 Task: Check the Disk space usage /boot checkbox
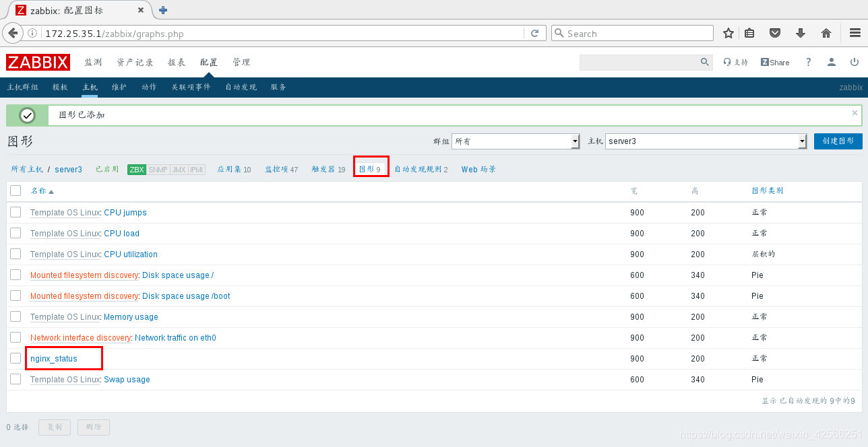coord(15,296)
